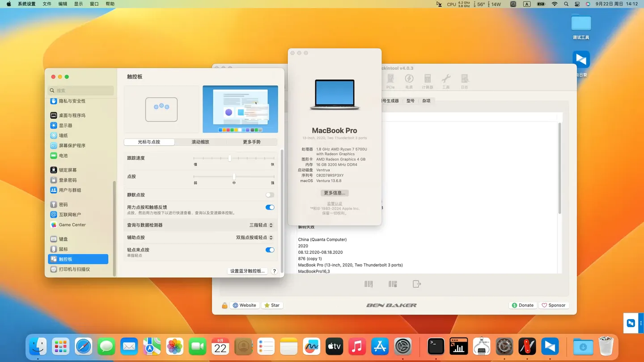This screenshot has height=362, width=644.
Task: Open the 杂项 tab in Hackintool
Action: point(426,101)
